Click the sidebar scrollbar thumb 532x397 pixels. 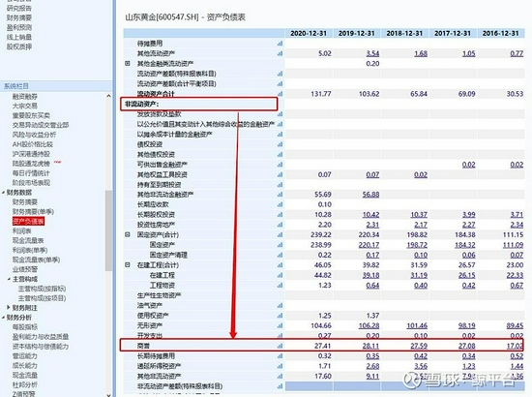pyautogui.click(x=108, y=230)
